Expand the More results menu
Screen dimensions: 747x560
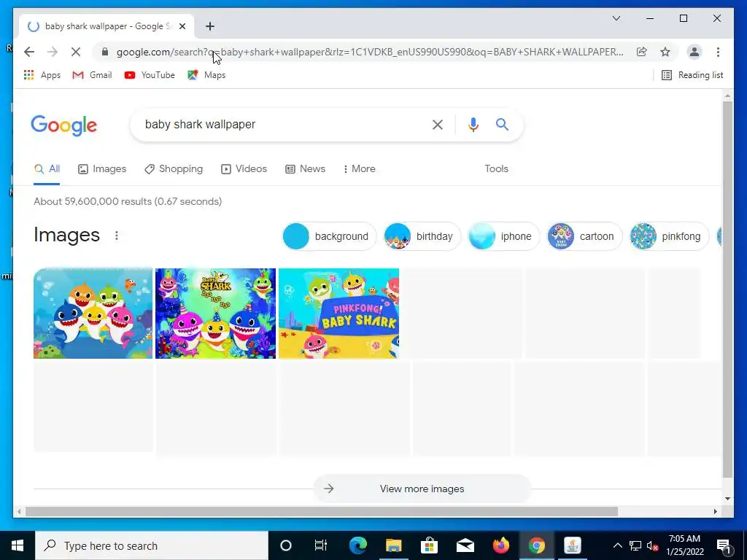pos(359,169)
